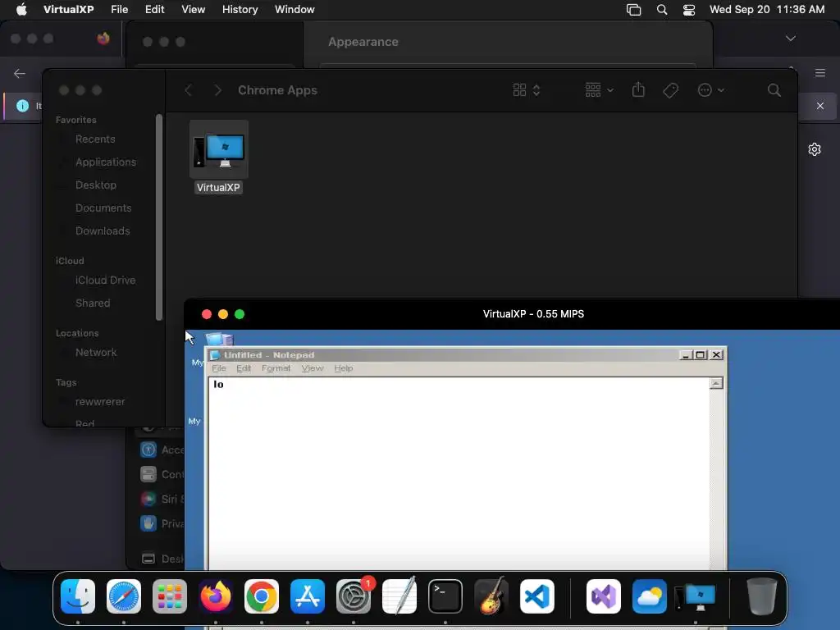
Task: Open Shared in Finder sidebar
Action: pyautogui.click(x=93, y=304)
